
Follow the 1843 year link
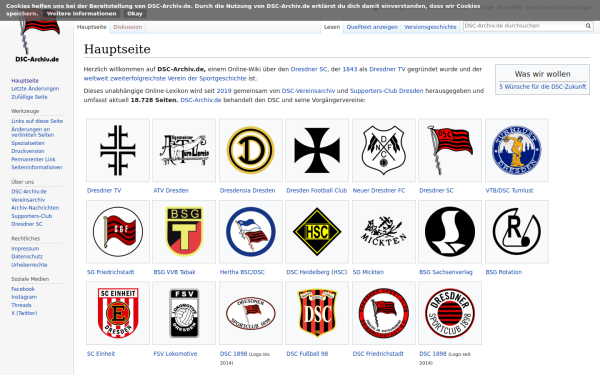tap(350, 69)
